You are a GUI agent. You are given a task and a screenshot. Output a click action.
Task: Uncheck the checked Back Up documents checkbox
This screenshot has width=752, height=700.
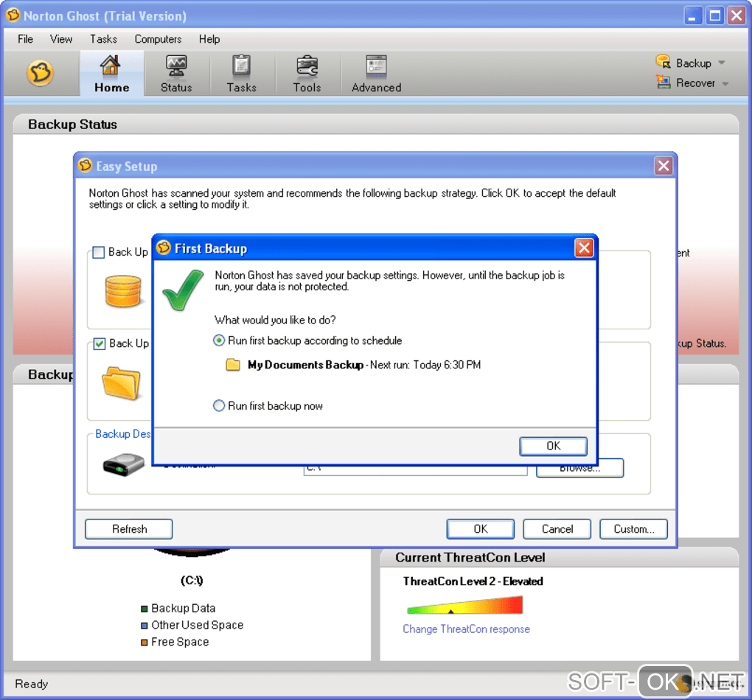coord(100,344)
